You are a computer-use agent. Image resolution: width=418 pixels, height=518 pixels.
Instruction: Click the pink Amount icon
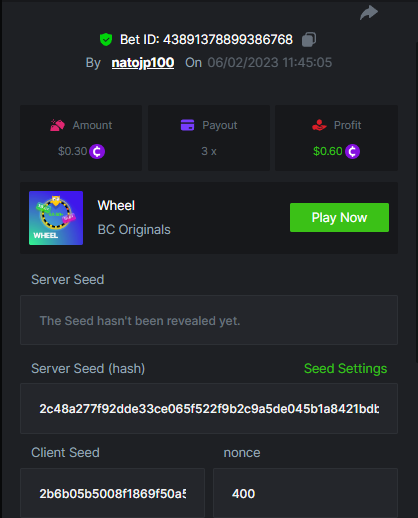(x=57, y=125)
